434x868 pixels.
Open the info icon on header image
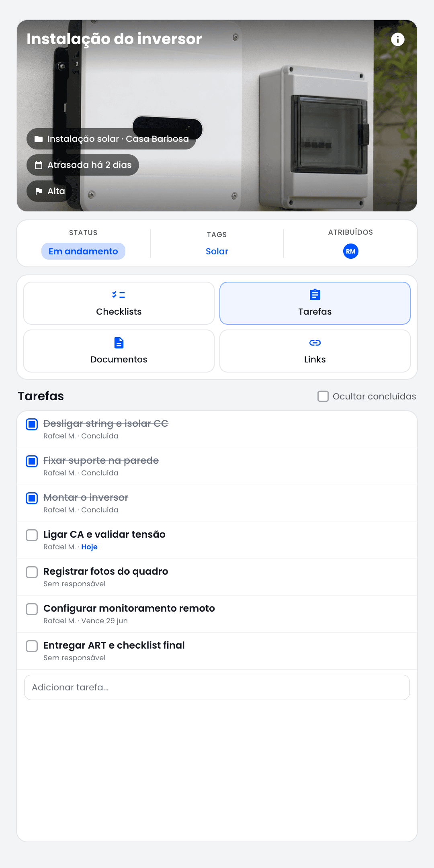397,39
